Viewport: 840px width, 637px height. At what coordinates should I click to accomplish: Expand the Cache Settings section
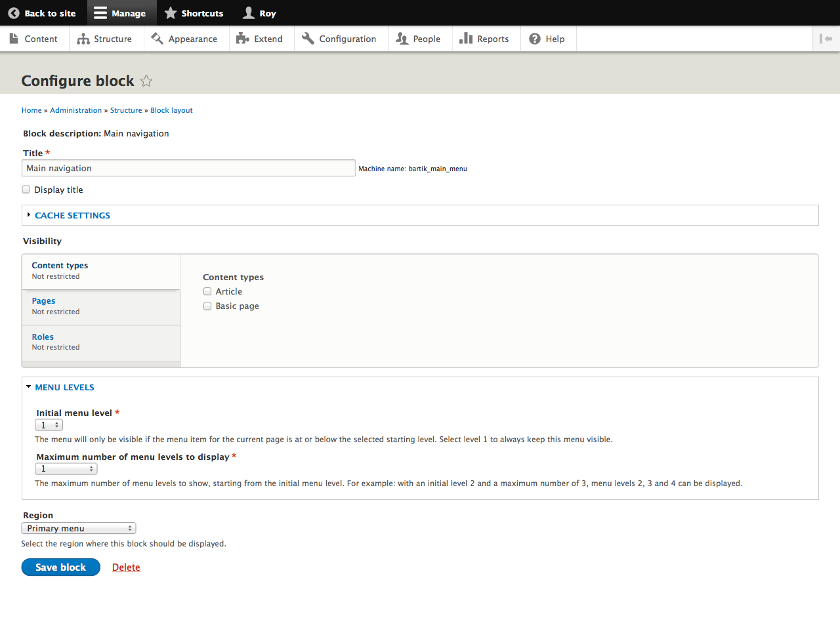[x=72, y=215]
